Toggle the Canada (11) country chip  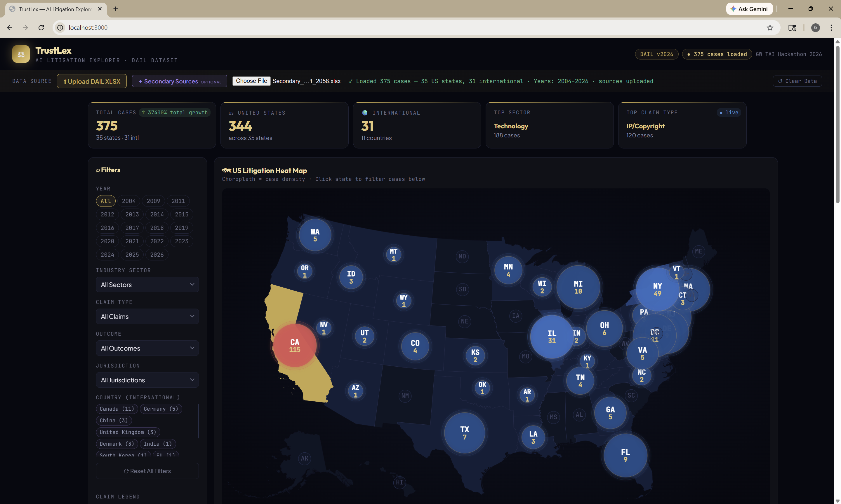click(x=117, y=409)
